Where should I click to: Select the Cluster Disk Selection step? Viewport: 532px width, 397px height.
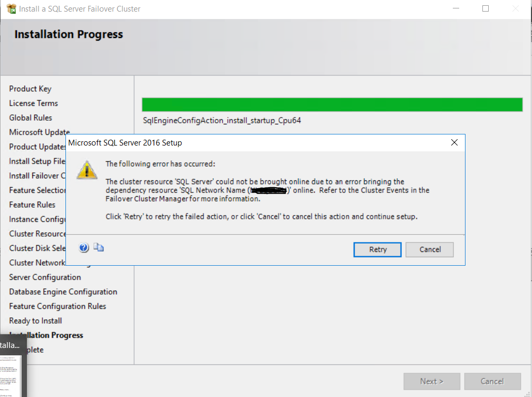[x=37, y=248]
